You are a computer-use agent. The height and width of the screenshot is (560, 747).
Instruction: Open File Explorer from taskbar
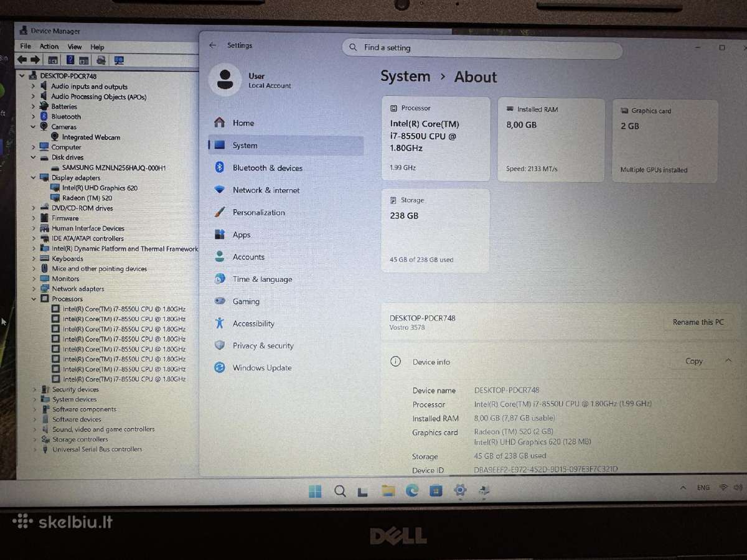click(388, 491)
